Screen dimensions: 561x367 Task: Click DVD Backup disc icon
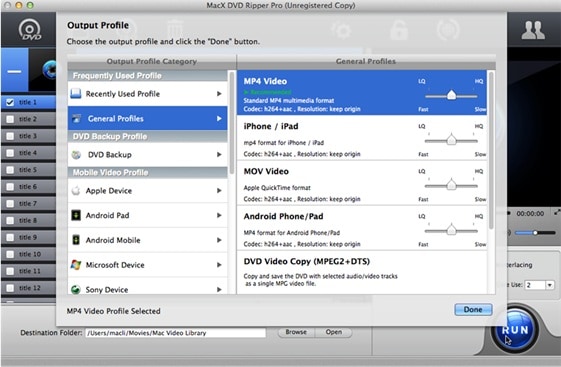pyautogui.click(x=76, y=155)
